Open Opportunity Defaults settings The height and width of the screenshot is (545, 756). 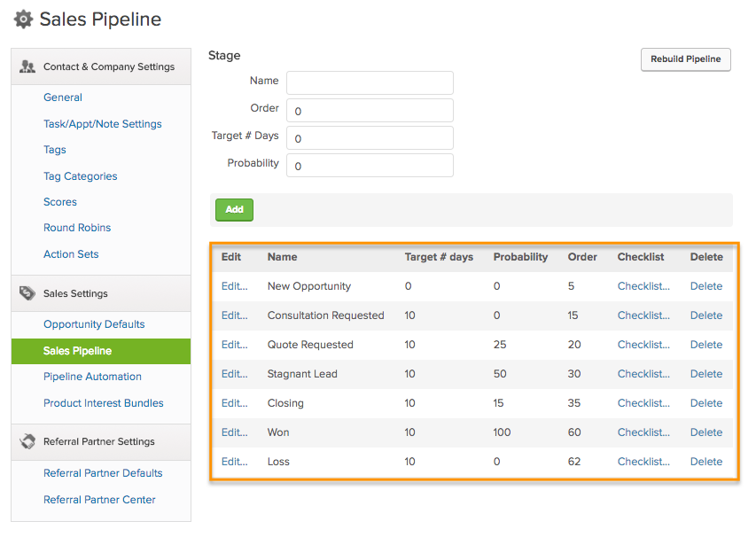pos(94,324)
